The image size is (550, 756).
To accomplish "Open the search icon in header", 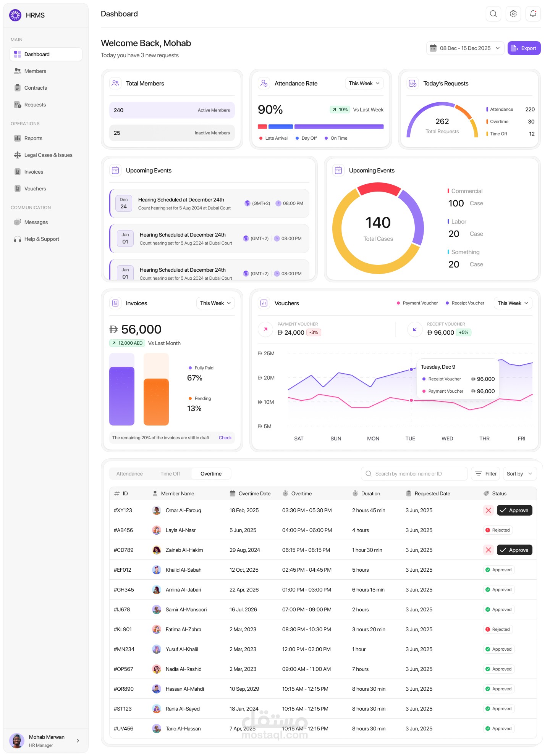I will (x=493, y=14).
